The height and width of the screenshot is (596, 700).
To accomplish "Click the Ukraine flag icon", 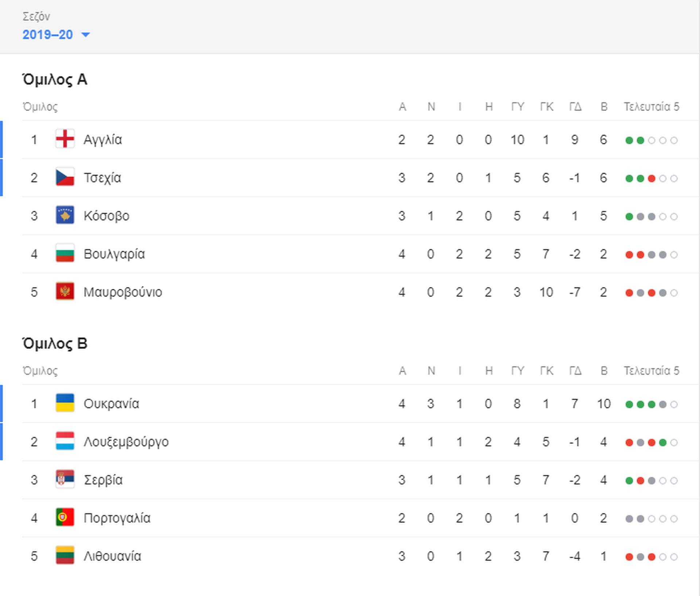I will click(x=65, y=403).
